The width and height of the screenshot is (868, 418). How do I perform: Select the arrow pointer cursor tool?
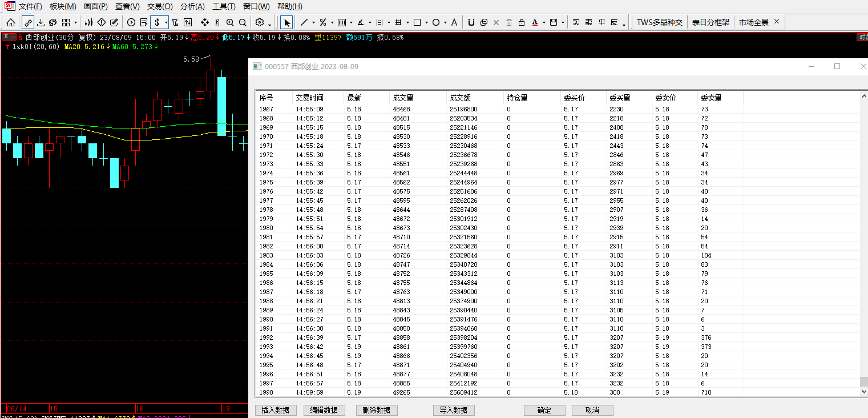click(286, 22)
